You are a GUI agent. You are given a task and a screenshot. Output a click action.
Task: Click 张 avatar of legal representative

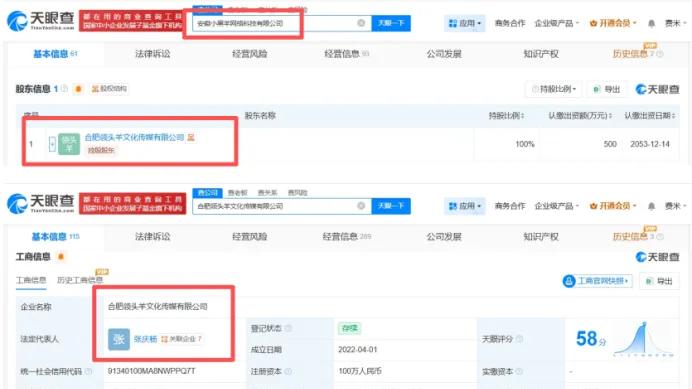click(119, 339)
